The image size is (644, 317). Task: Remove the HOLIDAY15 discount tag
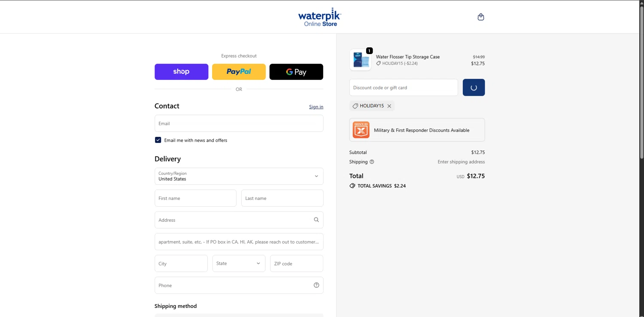point(389,106)
